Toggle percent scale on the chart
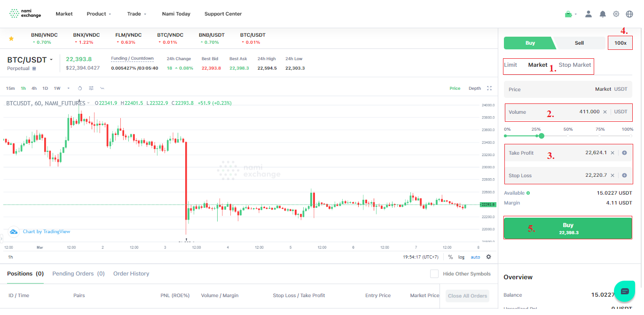The image size is (644, 315). click(x=450, y=257)
